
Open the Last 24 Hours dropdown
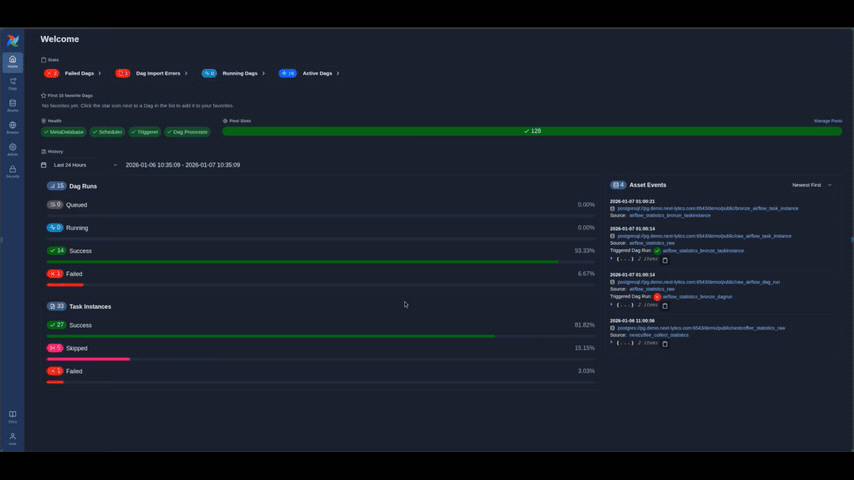(x=85, y=165)
